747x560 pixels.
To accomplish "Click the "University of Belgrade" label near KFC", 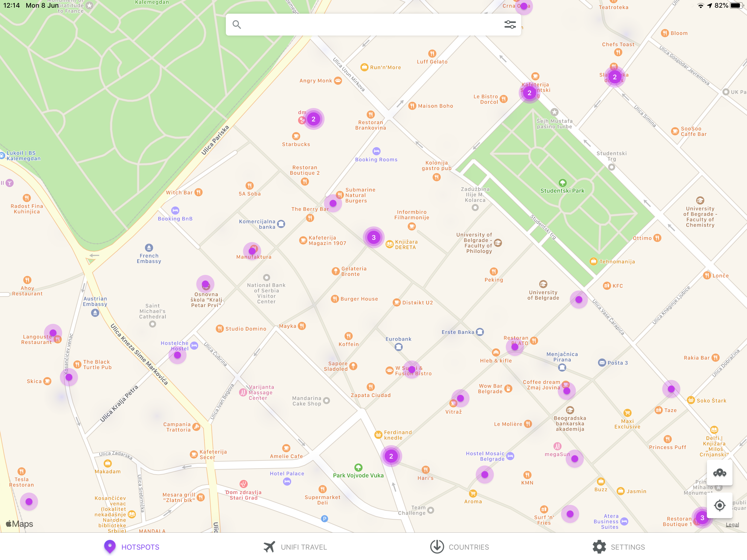I will tap(543, 295).
